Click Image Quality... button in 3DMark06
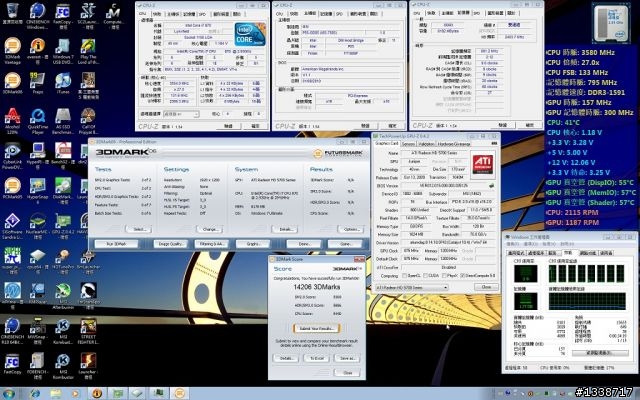This screenshot has width=640, height=400. tap(170, 244)
